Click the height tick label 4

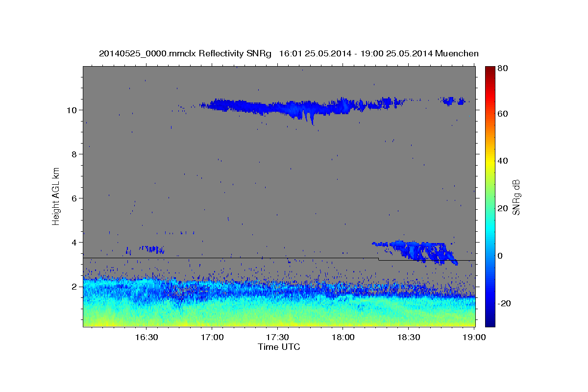click(x=75, y=242)
